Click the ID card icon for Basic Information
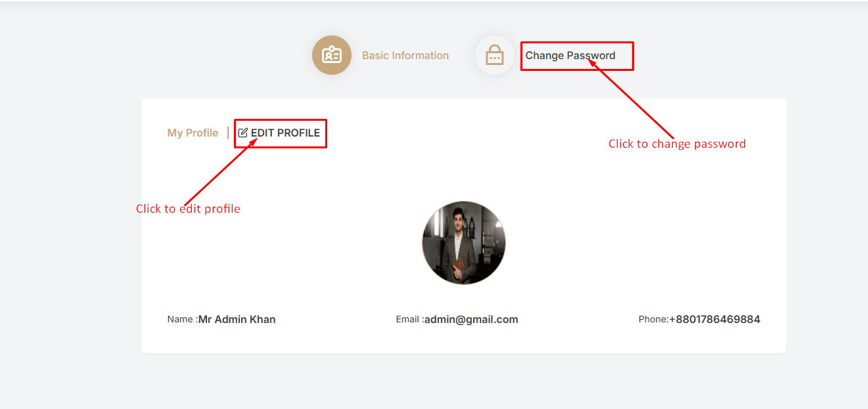Screen dimensions: 868x409 point(331,55)
